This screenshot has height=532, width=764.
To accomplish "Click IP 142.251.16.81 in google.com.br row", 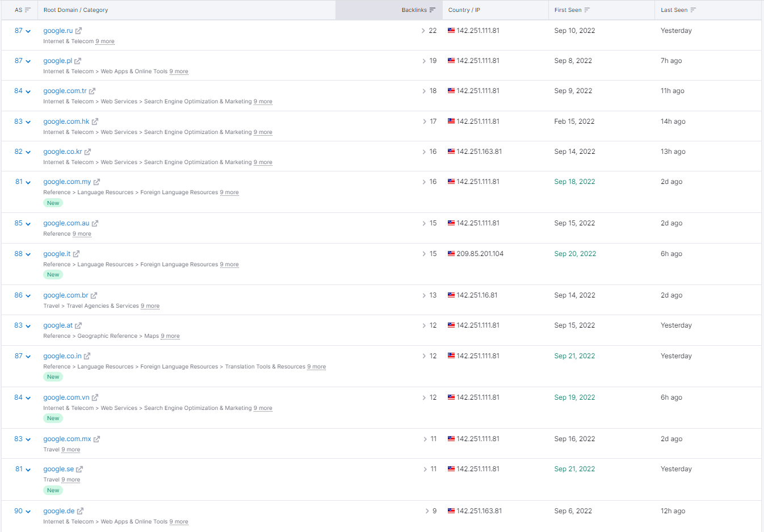I will pos(477,295).
